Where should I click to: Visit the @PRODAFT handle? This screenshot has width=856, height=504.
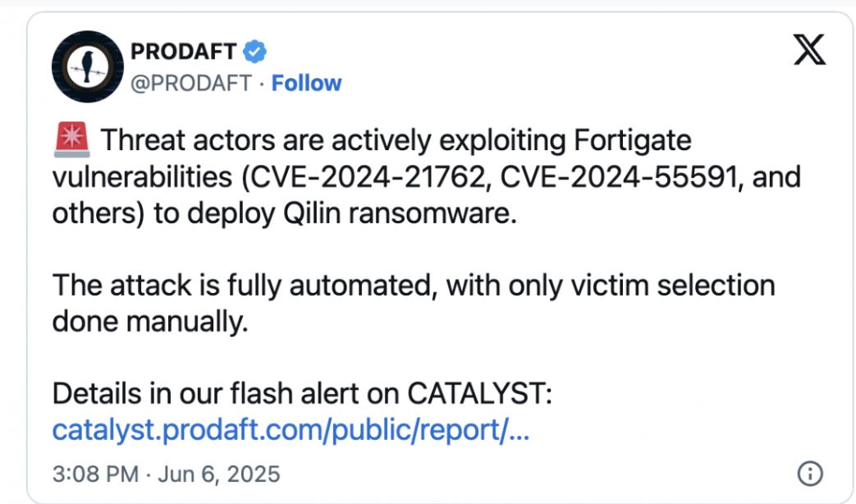(190, 84)
